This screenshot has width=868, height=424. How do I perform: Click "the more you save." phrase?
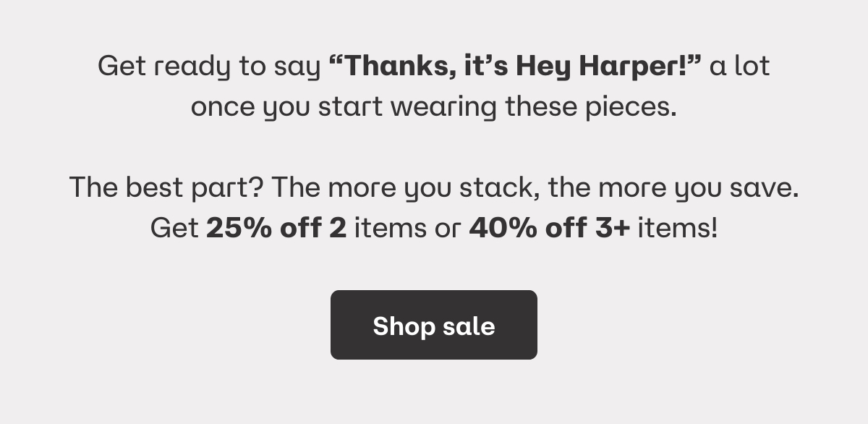(673, 188)
